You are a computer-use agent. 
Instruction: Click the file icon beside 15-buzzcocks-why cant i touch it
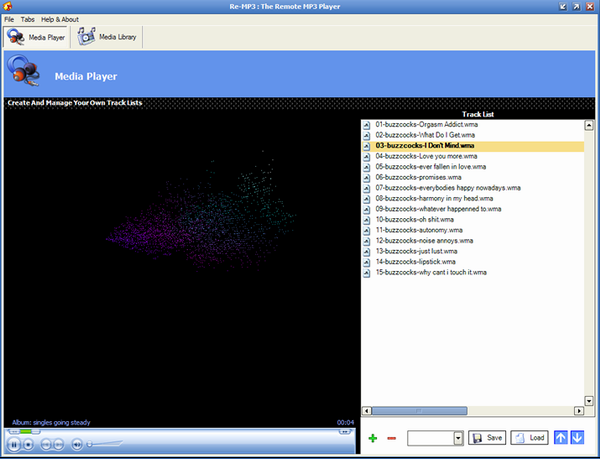pos(367,273)
